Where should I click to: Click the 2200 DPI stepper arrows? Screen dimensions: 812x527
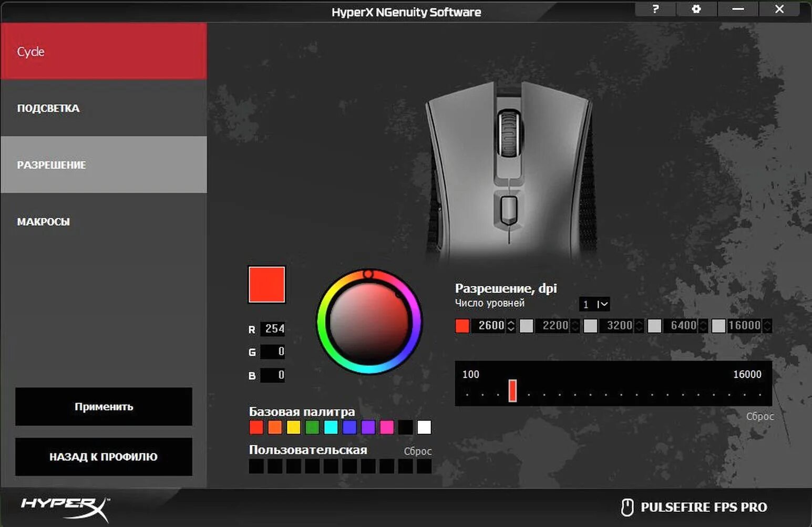click(575, 326)
